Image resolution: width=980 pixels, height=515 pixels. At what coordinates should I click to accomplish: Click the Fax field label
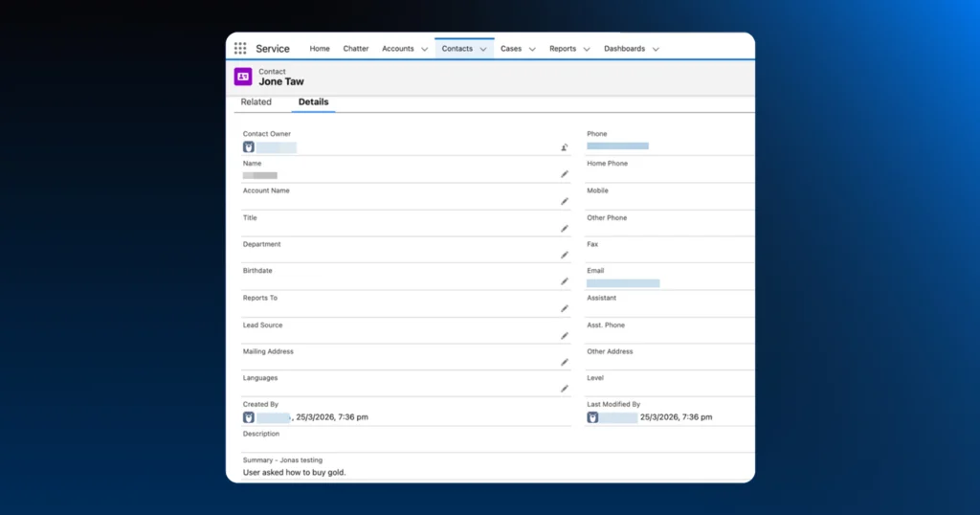[592, 244]
